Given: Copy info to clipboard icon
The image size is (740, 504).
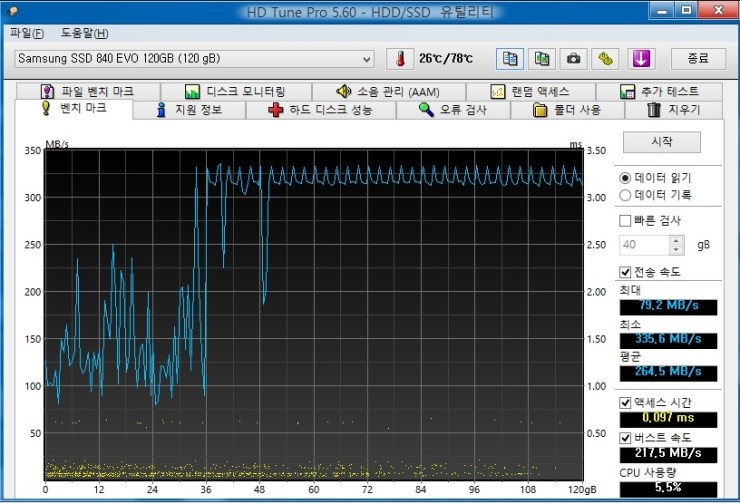Looking at the screenshot, I should 510,59.
